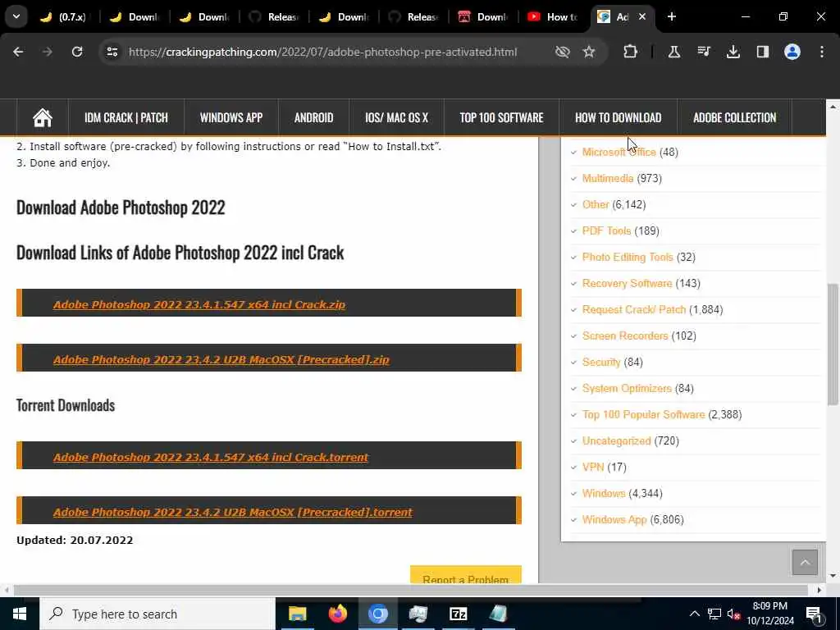
Task: Open Photo Editing Tools category
Action: 628,257
